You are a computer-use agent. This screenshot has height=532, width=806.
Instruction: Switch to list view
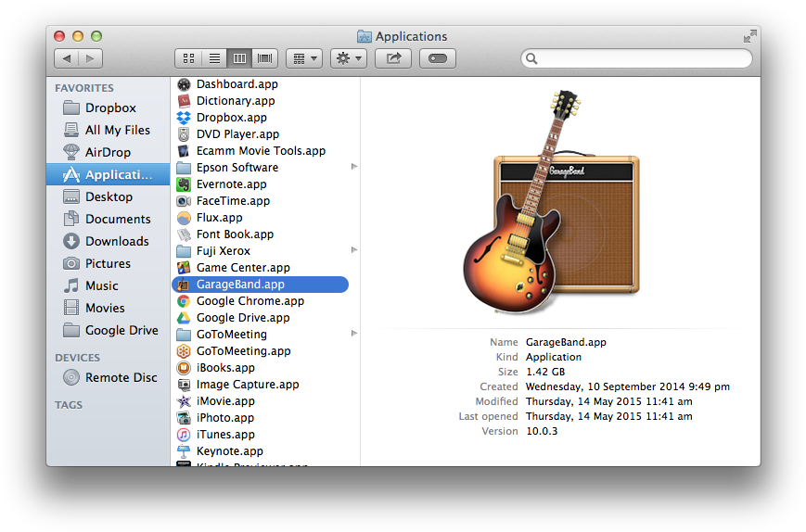(x=214, y=58)
